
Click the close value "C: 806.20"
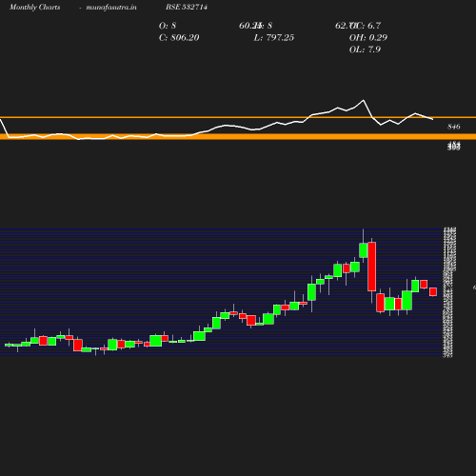click(x=179, y=38)
